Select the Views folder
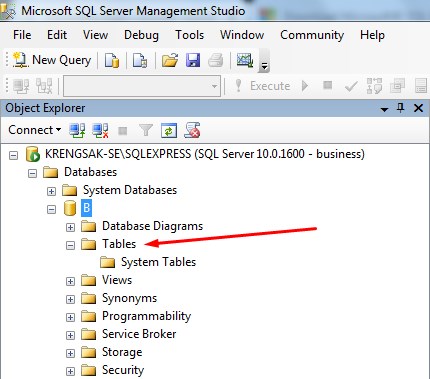This screenshot has height=379, width=430. pos(117,280)
